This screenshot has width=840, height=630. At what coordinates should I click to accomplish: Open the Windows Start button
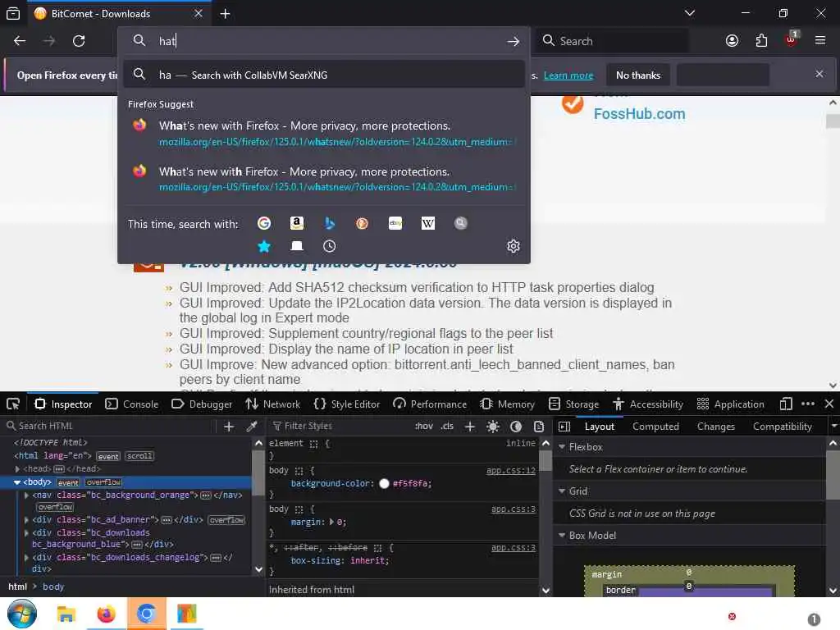pos(22,614)
